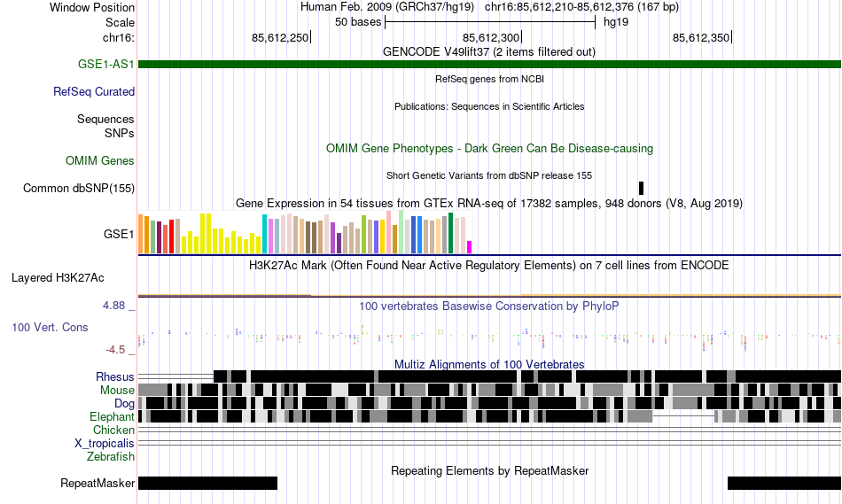Screen dimensions: 842x504
Task: Click the magenta last bar in GTEx chart
Action: pos(469,247)
